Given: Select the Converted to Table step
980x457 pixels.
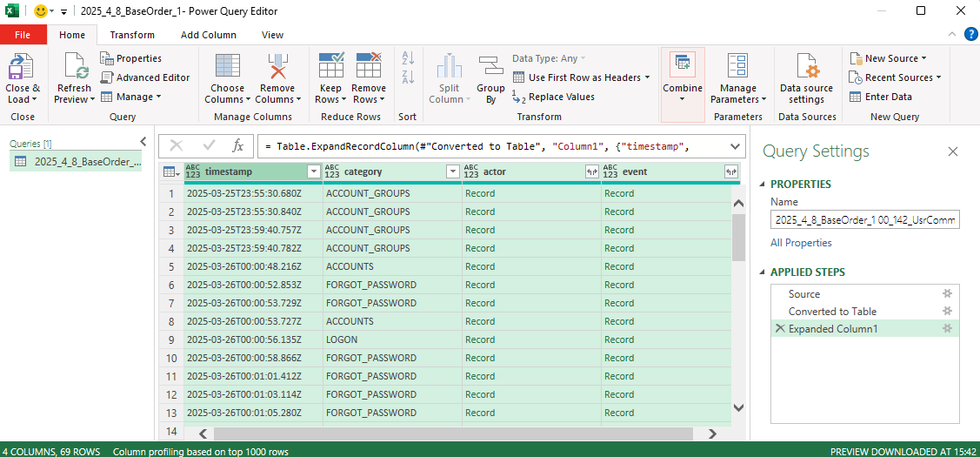Looking at the screenshot, I should pyautogui.click(x=864, y=311).
